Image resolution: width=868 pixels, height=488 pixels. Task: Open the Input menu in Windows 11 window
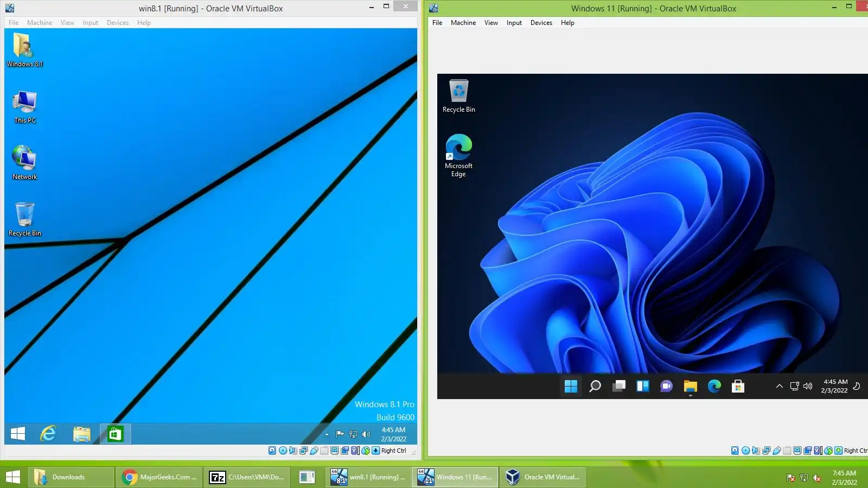514,23
